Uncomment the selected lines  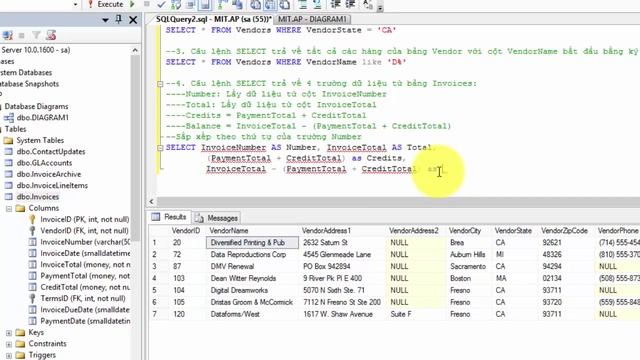pyautogui.click(x=317, y=4)
